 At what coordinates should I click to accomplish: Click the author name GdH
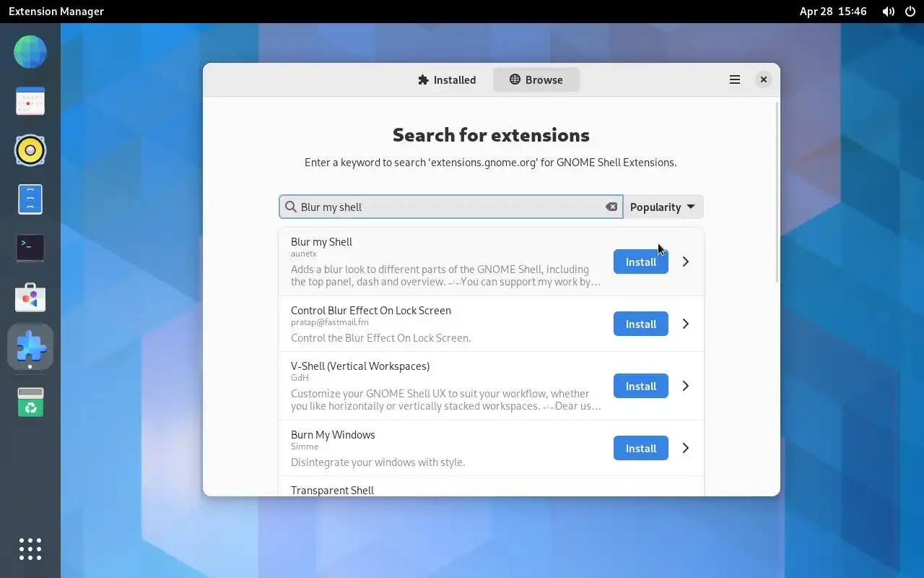(x=300, y=378)
